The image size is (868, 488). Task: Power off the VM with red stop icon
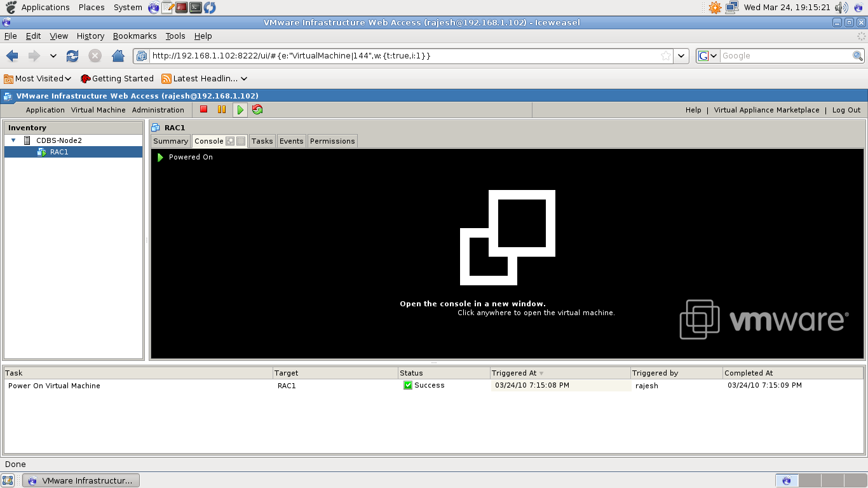point(204,109)
